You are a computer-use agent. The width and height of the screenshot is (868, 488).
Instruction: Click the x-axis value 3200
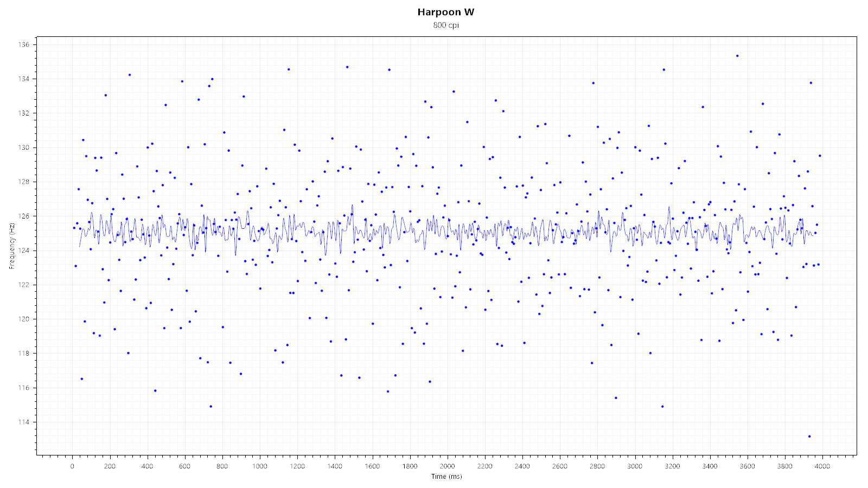click(x=672, y=466)
